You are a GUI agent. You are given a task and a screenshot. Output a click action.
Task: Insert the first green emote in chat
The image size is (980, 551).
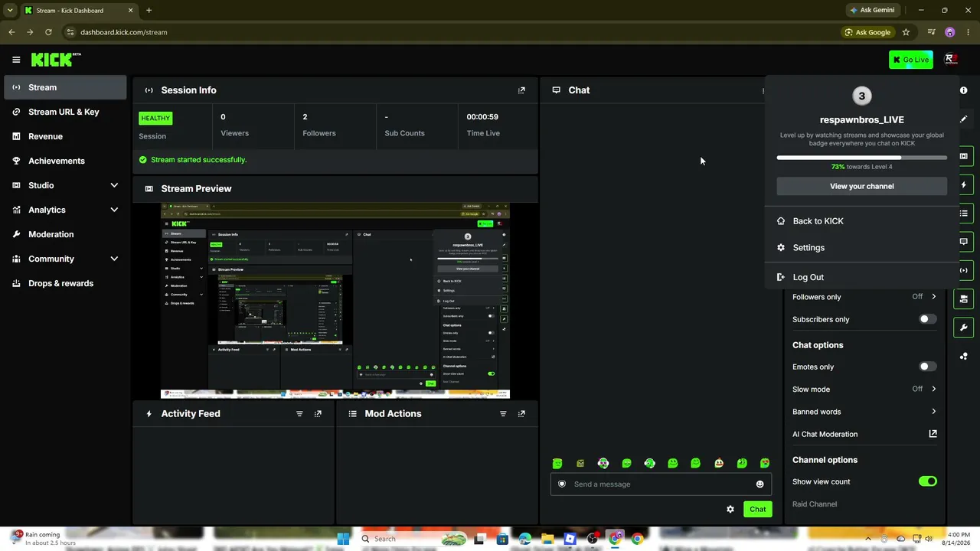(557, 463)
